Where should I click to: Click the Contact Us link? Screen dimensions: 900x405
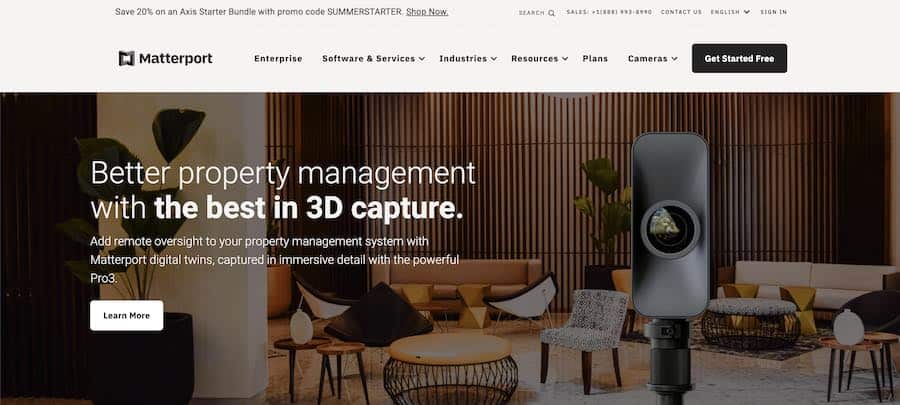[x=681, y=12]
